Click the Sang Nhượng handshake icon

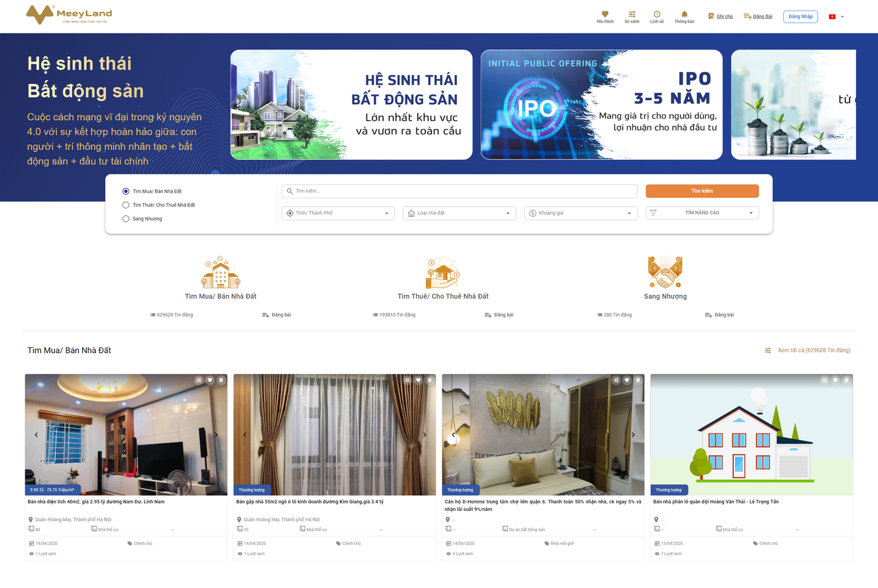click(665, 272)
